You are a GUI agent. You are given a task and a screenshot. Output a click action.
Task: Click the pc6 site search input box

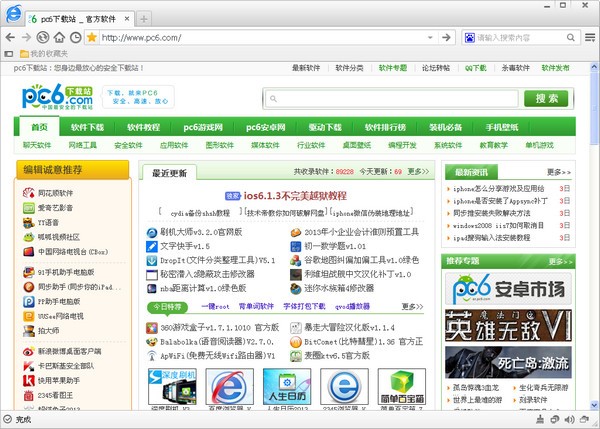click(x=391, y=99)
